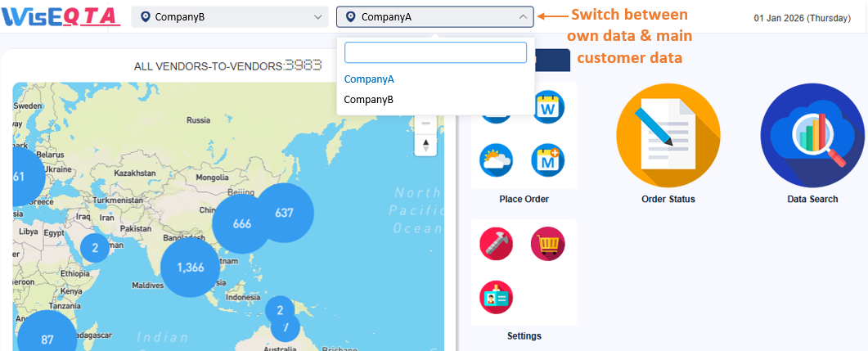The height and width of the screenshot is (351, 868).
Task: Open the Data Search cloud icon
Action: pyautogui.click(x=812, y=136)
